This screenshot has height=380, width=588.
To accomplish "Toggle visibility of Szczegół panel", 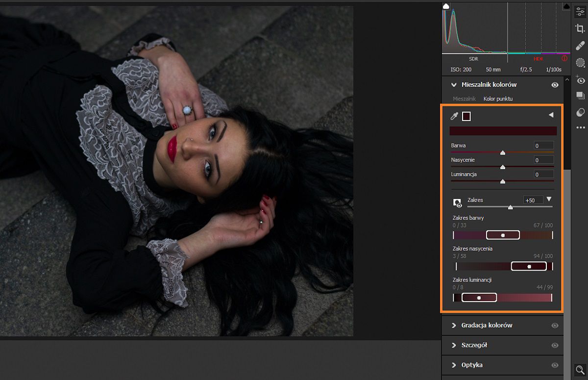I will click(555, 345).
